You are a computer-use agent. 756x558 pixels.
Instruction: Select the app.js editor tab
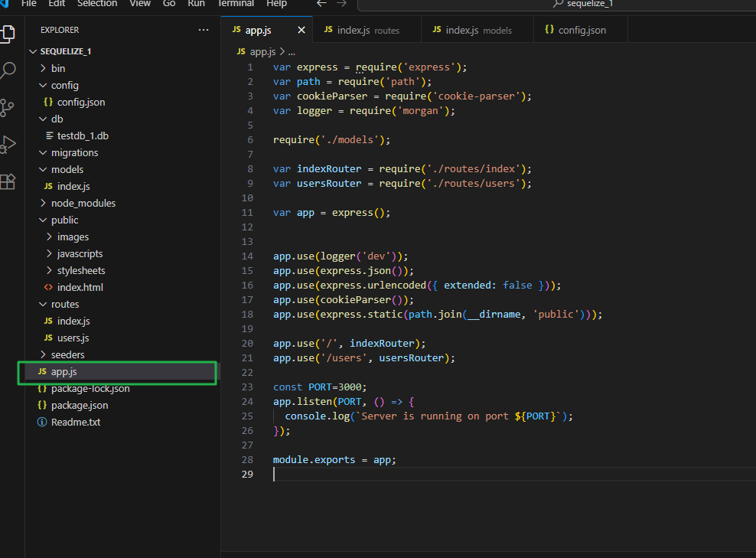point(266,30)
